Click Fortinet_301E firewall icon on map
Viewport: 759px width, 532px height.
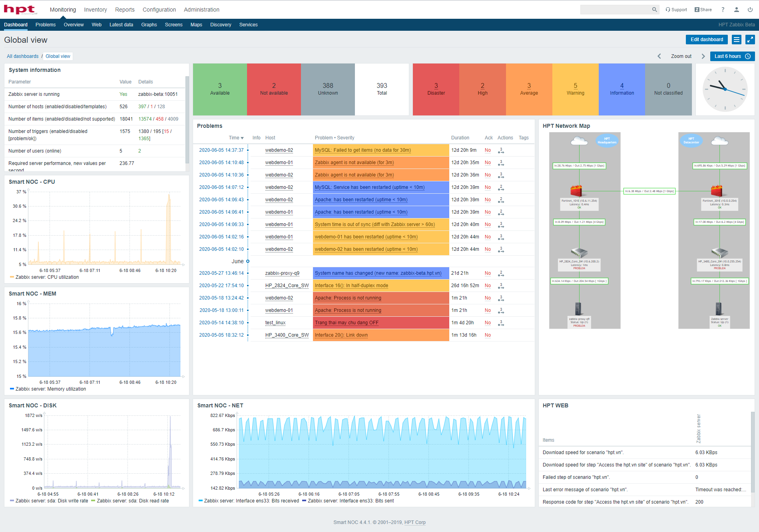[716, 191]
